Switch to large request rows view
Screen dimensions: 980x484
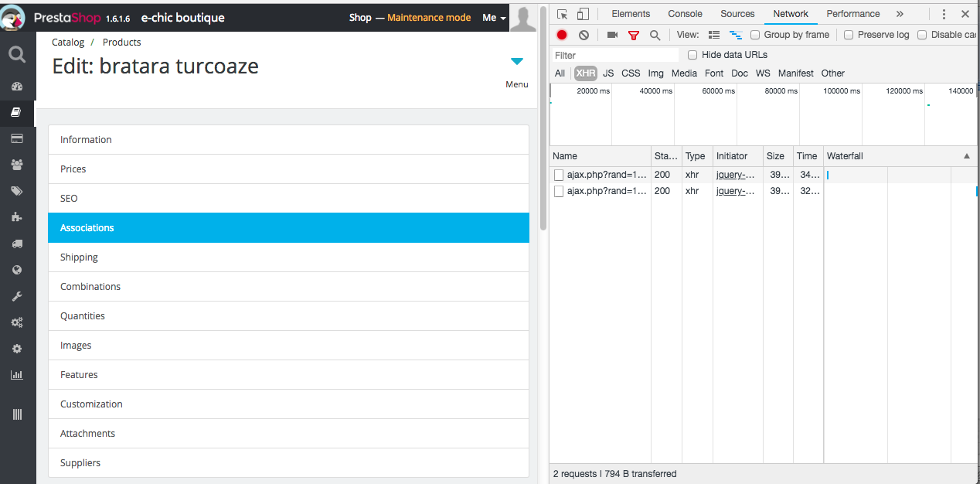pos(714,35)
